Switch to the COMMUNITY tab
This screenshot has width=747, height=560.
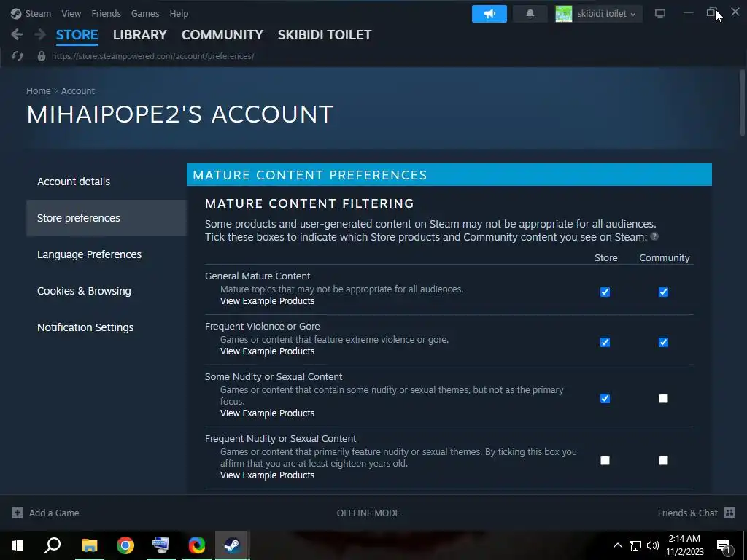tap(222, 35)
